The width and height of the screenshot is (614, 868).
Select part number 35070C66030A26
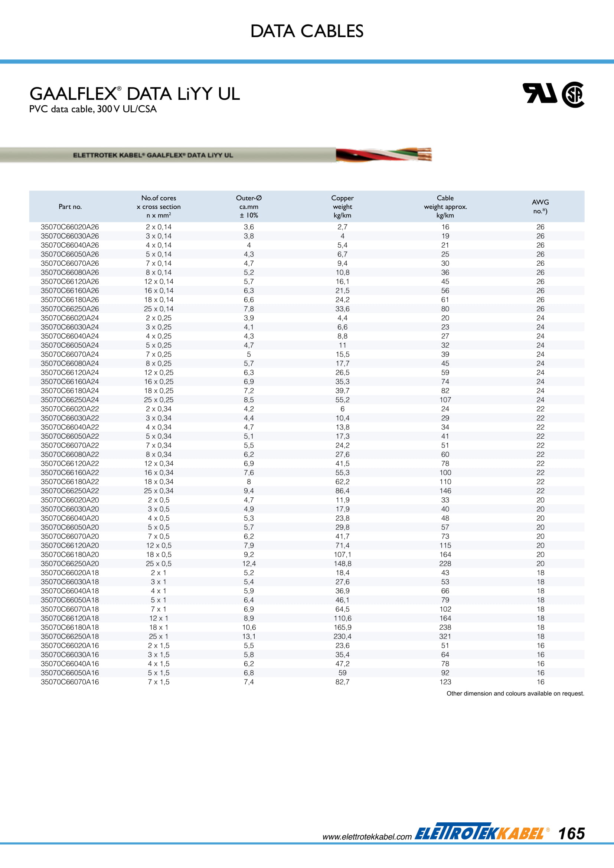point(70,236)
